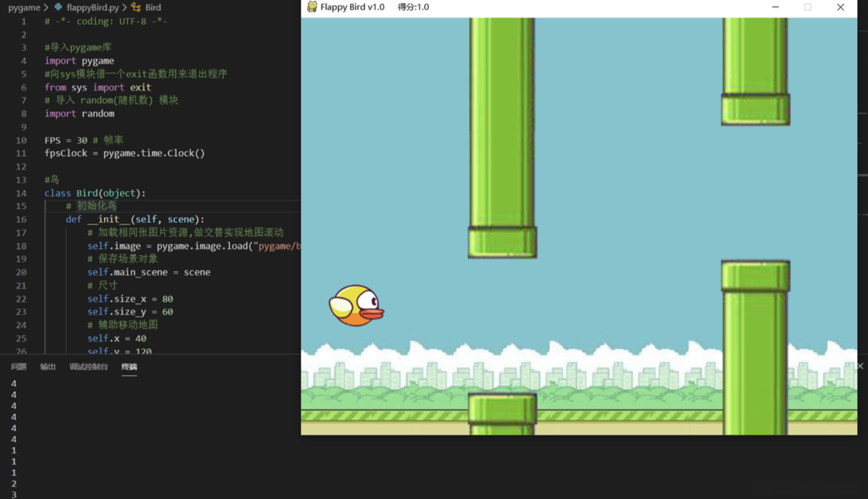Switch to the 输出 panel tab

point(48,366)
